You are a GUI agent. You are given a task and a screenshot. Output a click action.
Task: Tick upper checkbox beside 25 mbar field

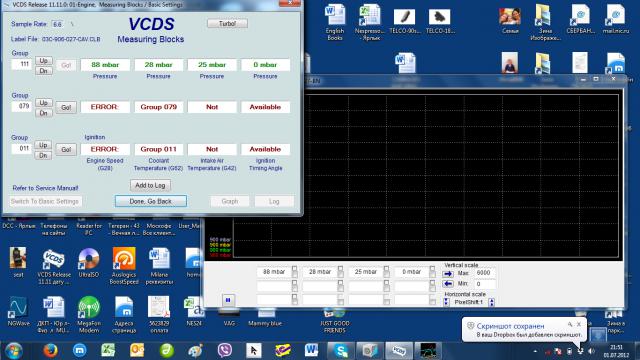coord(386,269)
